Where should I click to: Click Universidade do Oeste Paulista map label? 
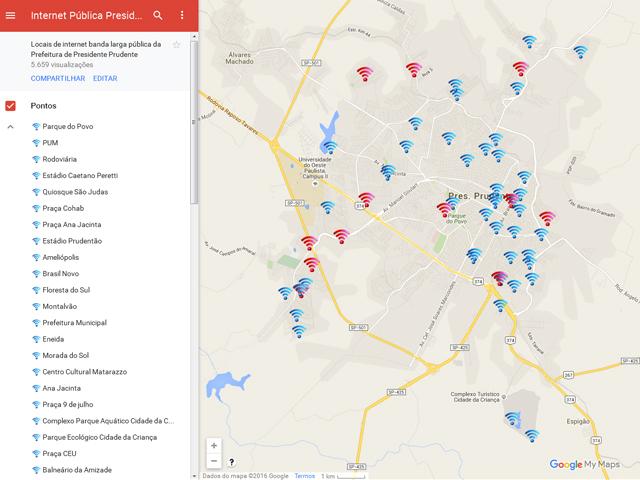(x=315, y=168)
